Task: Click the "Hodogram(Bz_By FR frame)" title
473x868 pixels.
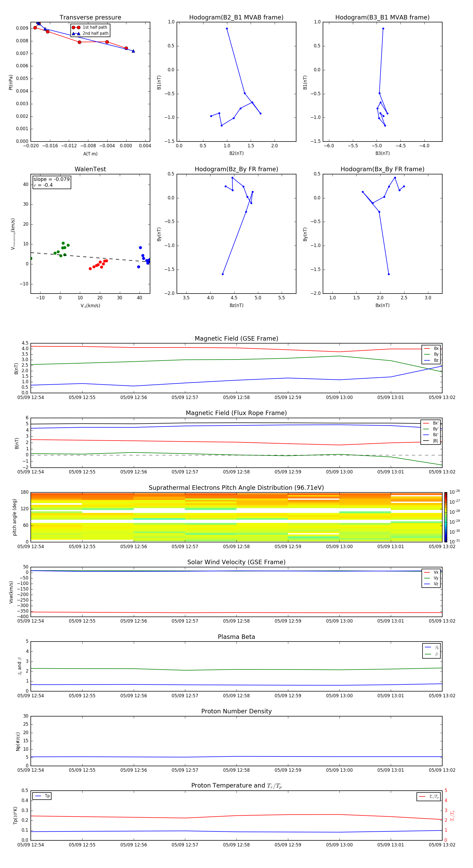Action: pos(236,169)
